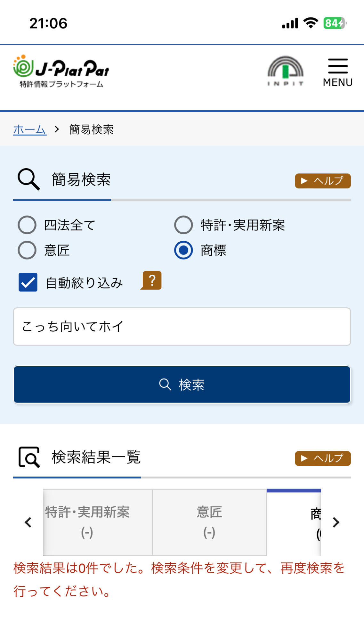Tap the INPIT logo icon
Screen dimensions: 364x641
[x=285, y=71]
